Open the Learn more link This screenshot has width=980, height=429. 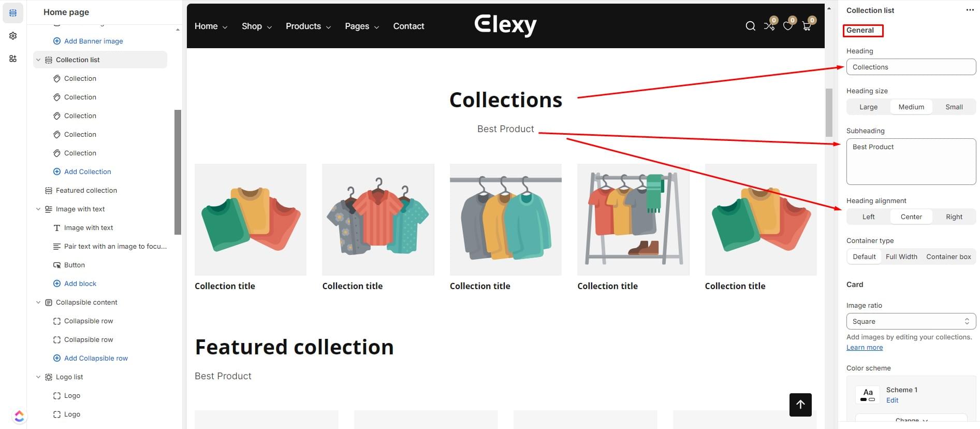coord(865,347)
